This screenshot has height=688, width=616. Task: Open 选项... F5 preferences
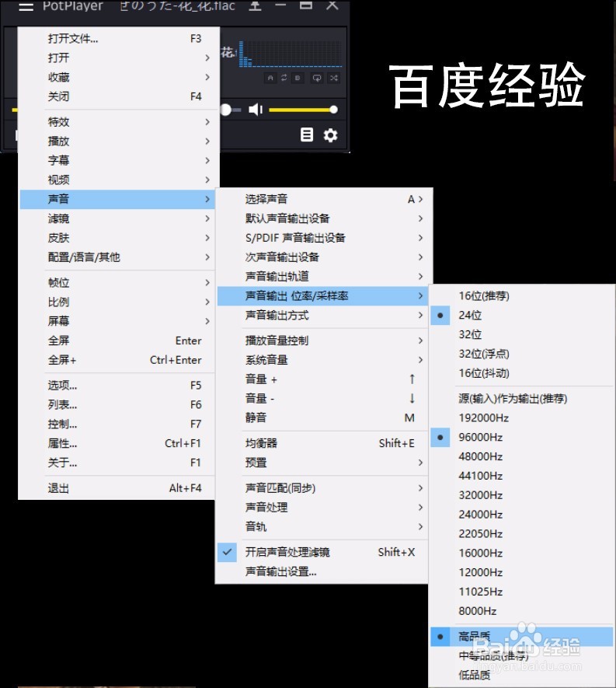coord(117,386)
